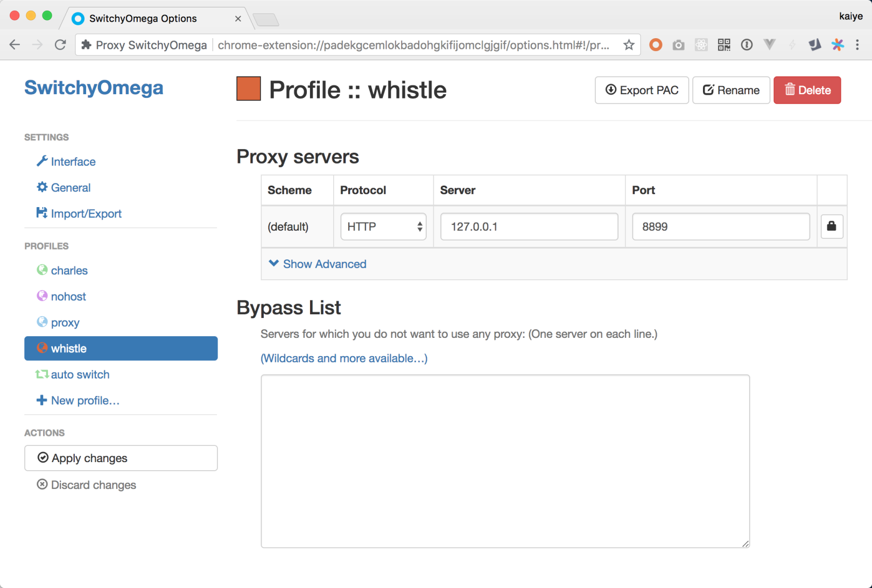Click the lock icon for proxy authentication
Viewport: 872px width, 588px height.
pyautogui.click(x=831, y=226)
